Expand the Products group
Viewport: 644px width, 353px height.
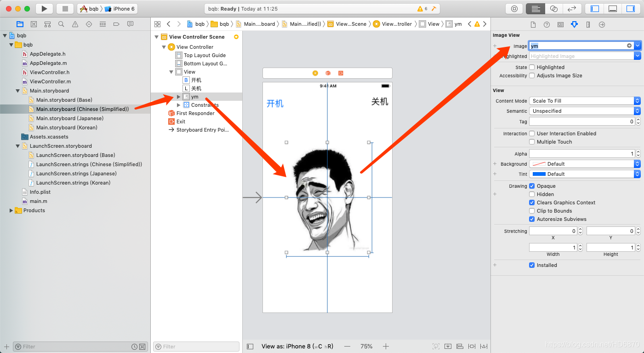pyautogui.click(x=11, y=210)
